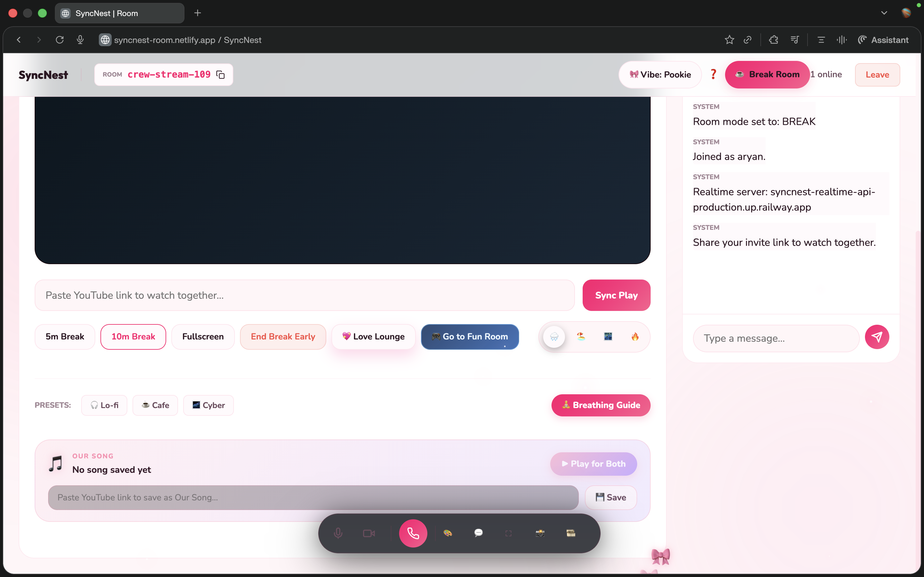Toggle the microphone in the call bar
The height and width of the screenshot is (577, 924).
click(338, 533)
